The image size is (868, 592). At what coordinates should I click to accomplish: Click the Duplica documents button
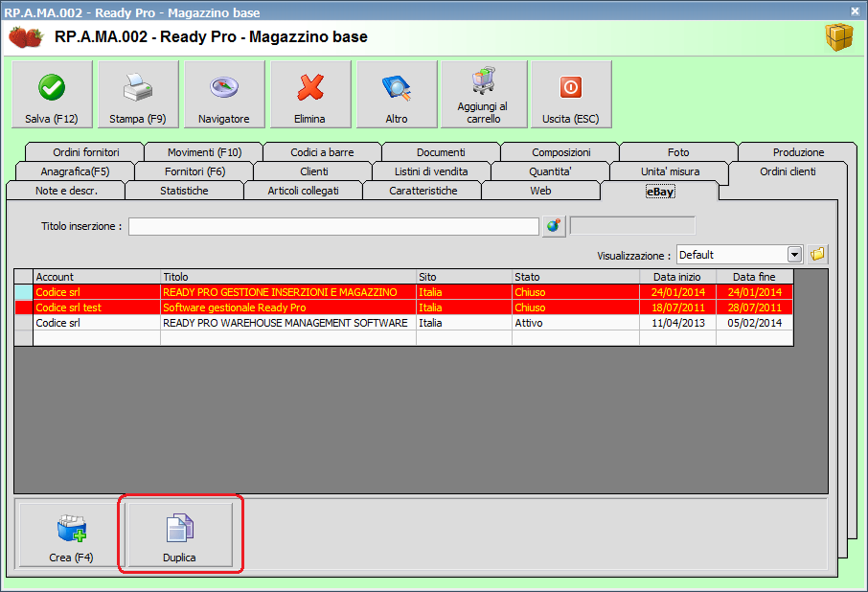click(x=179, y=535)
